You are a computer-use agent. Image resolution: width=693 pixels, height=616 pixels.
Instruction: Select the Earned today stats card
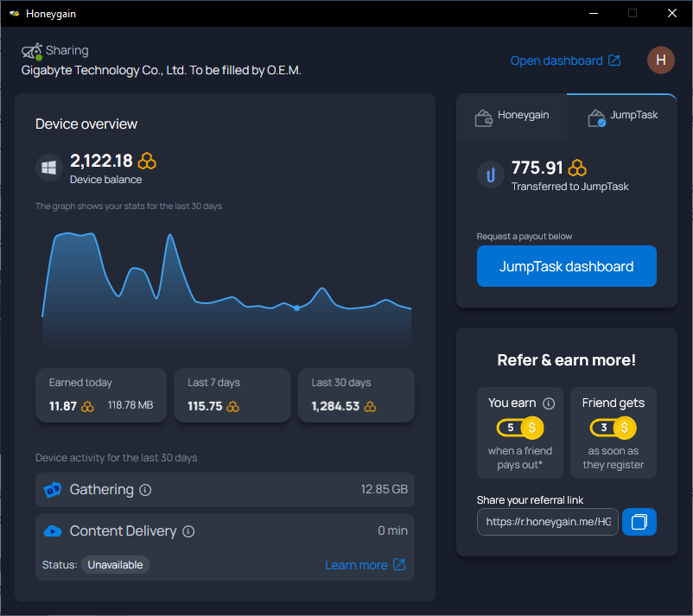[101, 395]
